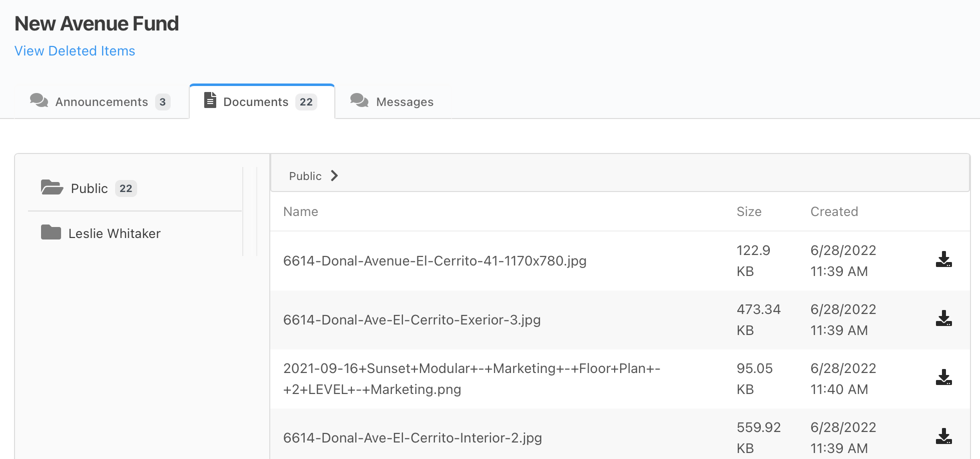Sort by the Created column header

pyautogui.click(x=834, y=211)
